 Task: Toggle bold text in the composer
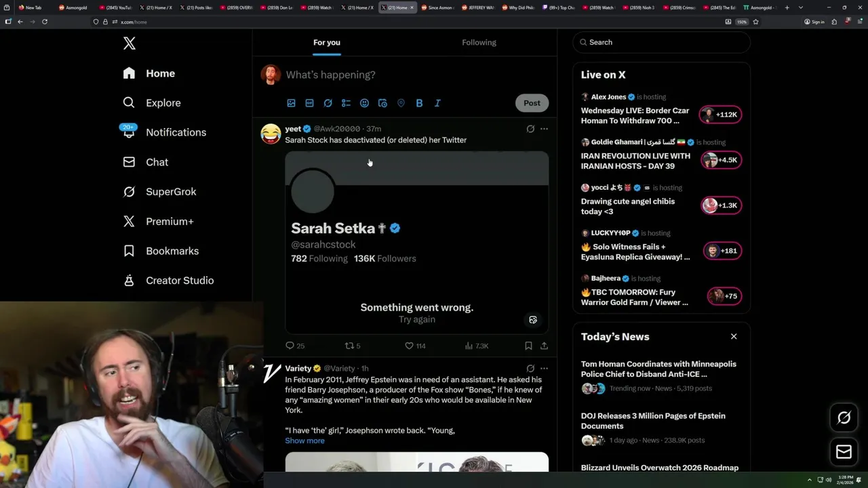(x=419, y=103)
